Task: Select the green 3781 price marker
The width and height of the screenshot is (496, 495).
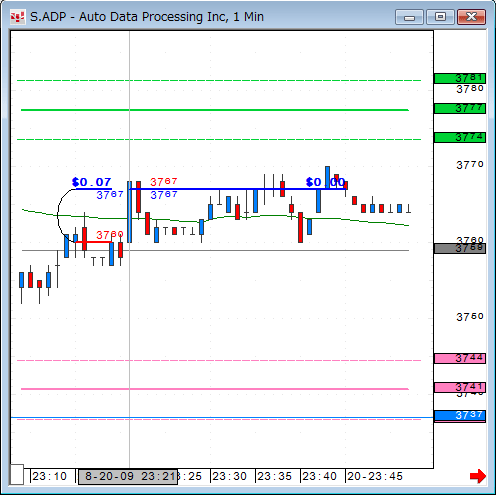Action: tap(460, 79)
